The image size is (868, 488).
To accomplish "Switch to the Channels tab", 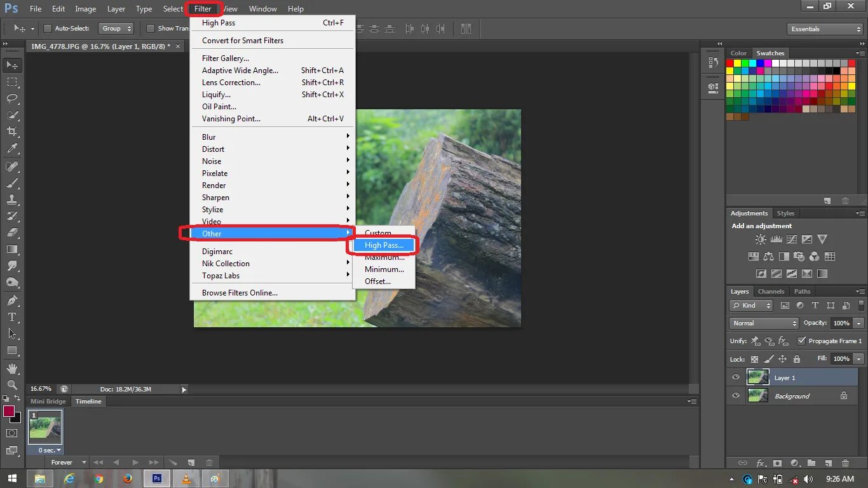I will click(771, 292).
